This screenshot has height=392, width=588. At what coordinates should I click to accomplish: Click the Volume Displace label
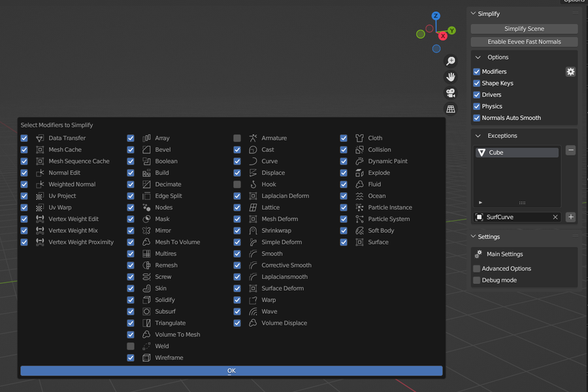[284, 323]
